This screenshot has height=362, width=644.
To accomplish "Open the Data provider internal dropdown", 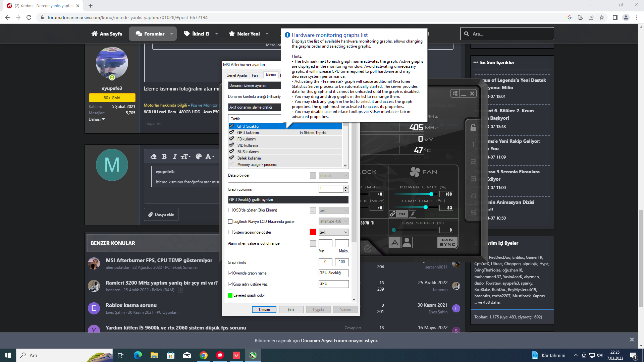I will point(333,176).
